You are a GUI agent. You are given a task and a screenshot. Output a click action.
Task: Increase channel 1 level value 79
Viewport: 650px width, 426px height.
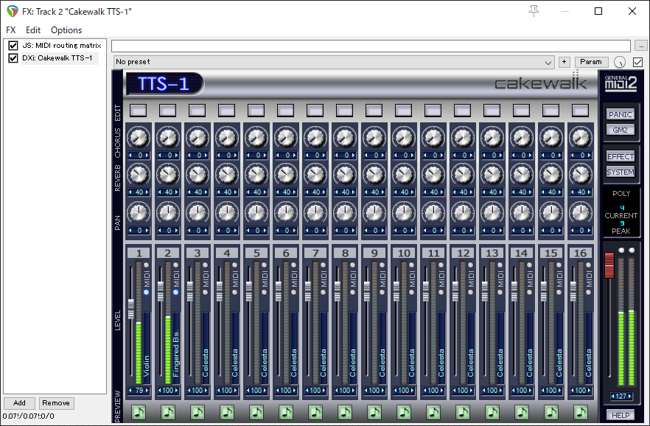147,390
